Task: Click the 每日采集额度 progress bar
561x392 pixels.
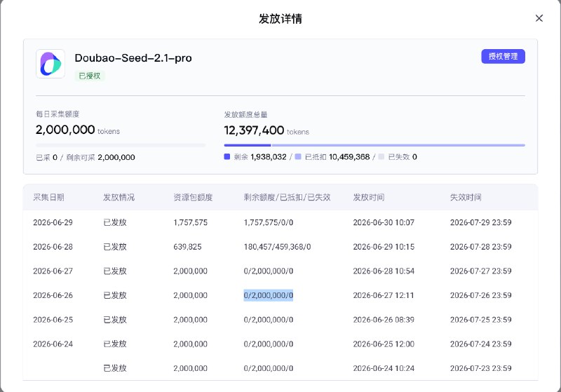Action: (x=121, y=145)
